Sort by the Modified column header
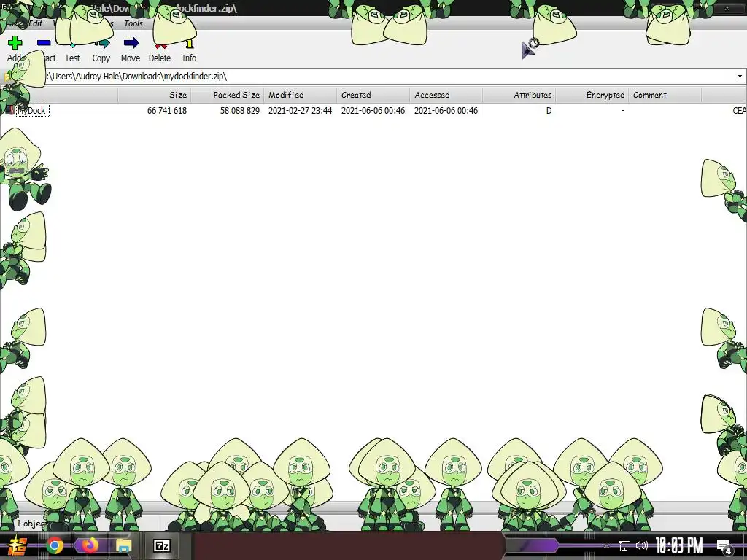The width and height of the screenshot is (747, 560). tap(300, 95)
